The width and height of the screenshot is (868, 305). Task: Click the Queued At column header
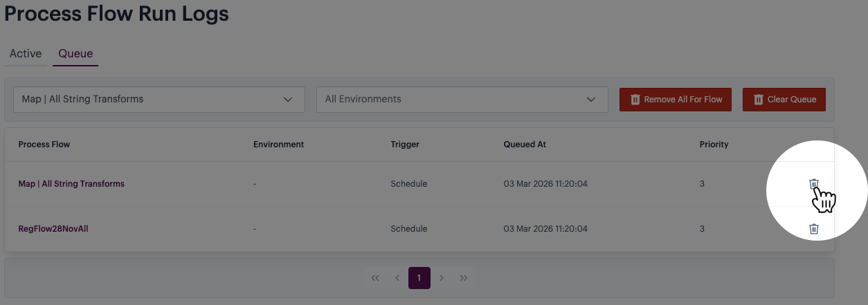pos(524,145)
